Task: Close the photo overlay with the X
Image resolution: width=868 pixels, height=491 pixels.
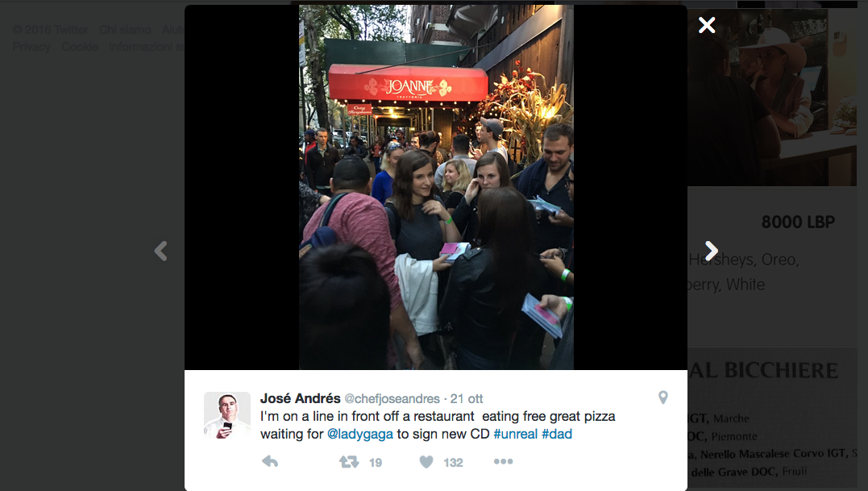Action: 707,25
